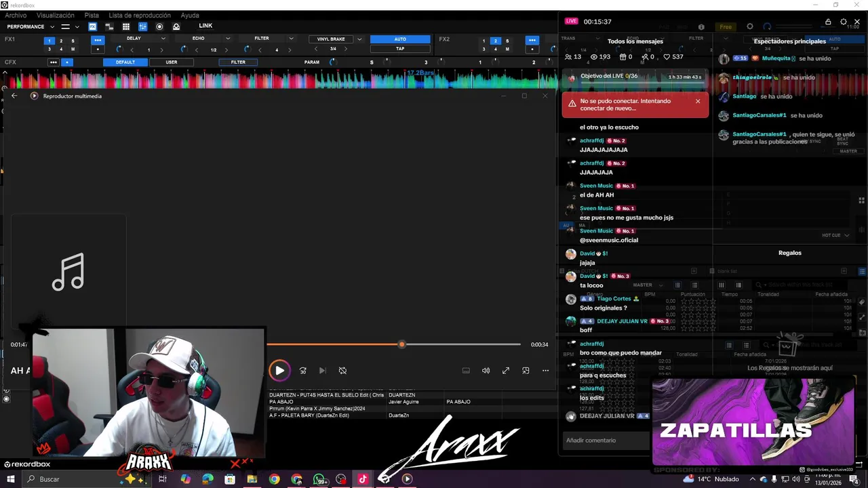Click the media player seek slider handle
The image size is (868, 488).
401,344
